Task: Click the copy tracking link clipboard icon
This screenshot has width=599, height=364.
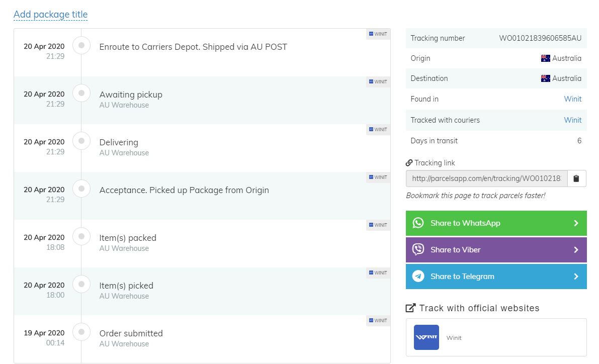Action: pos(576,178)
